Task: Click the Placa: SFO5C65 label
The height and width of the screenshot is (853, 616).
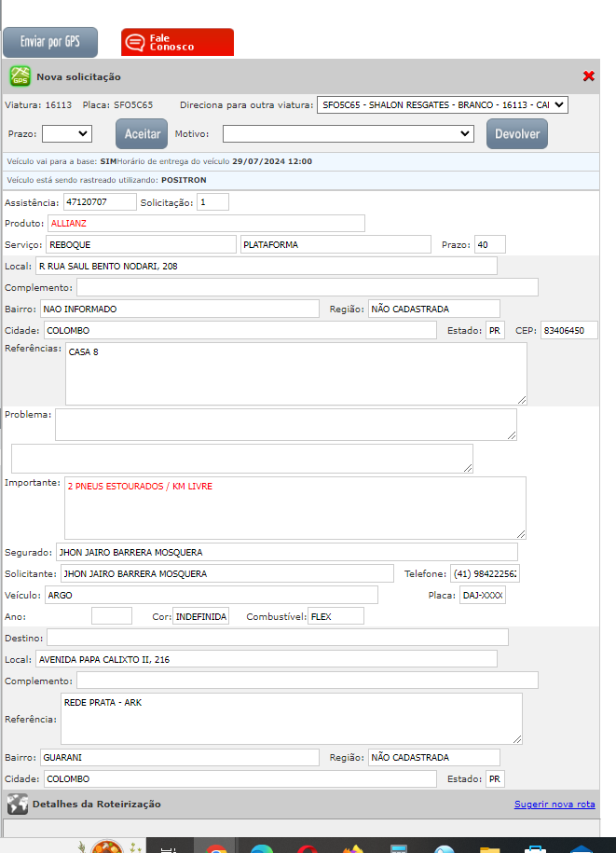Action: point(117,105)
